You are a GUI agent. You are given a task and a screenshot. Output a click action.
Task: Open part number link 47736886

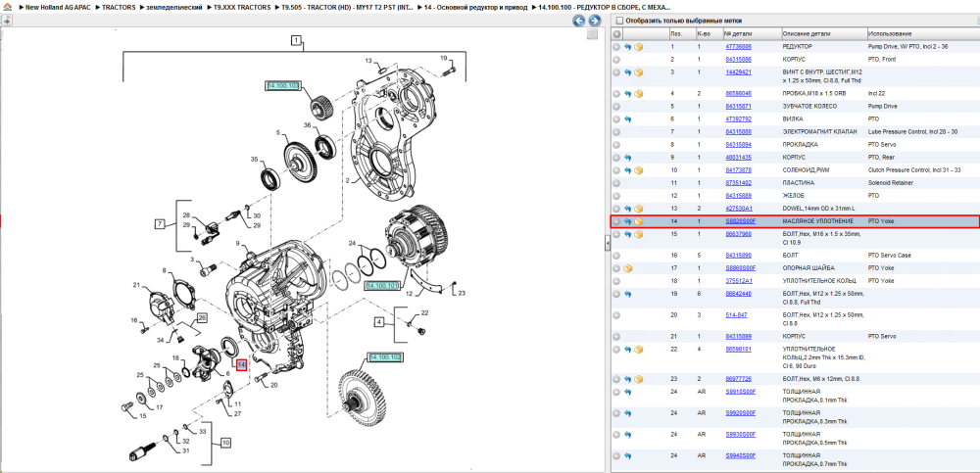pyautogui.click(x=738, y=47)
